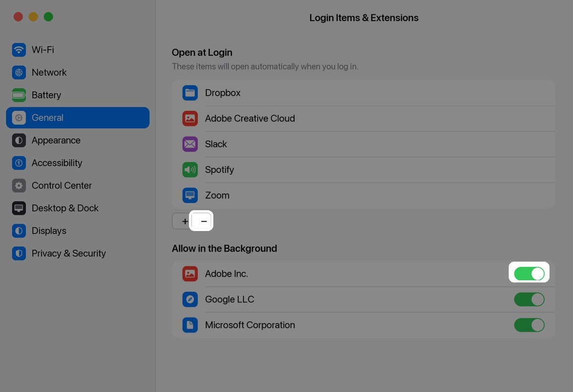The image size is (573, 392).
Task: Turn off Google LLC background toggle
Action: (x=529, y=299)
